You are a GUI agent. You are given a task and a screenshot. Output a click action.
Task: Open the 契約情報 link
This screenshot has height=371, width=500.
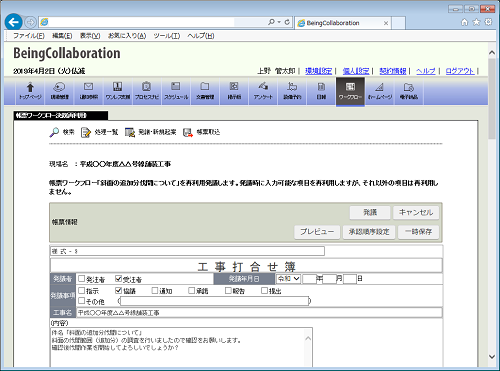click(x=393, y=71)
